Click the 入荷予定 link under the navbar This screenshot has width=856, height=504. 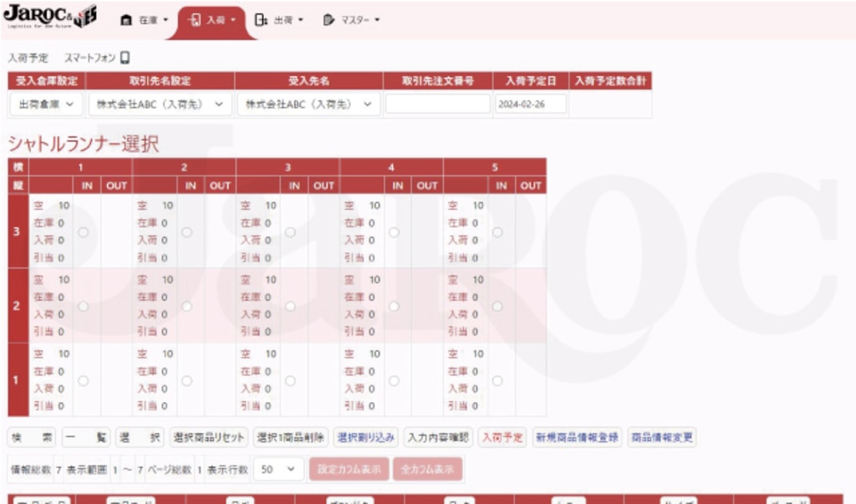pyautogui.click(x=28, y=59)
